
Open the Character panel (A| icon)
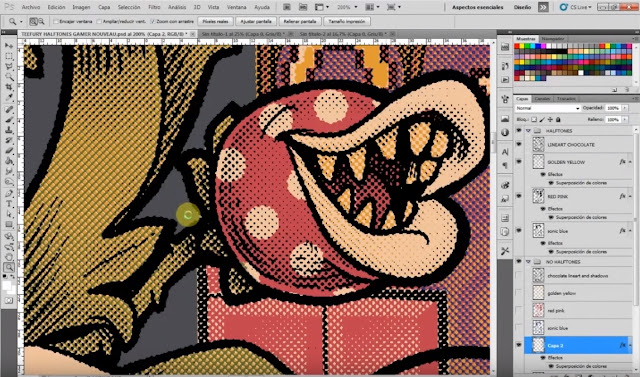pyautogui.click(x=505, y=151)
